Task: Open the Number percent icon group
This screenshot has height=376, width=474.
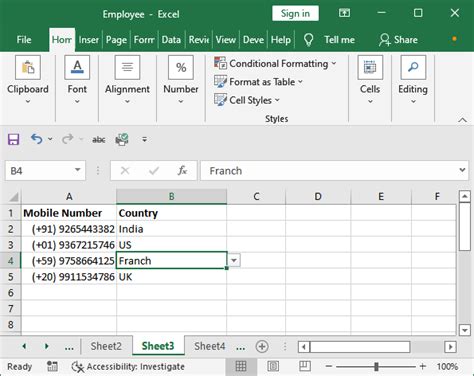Action: [181, 68]
